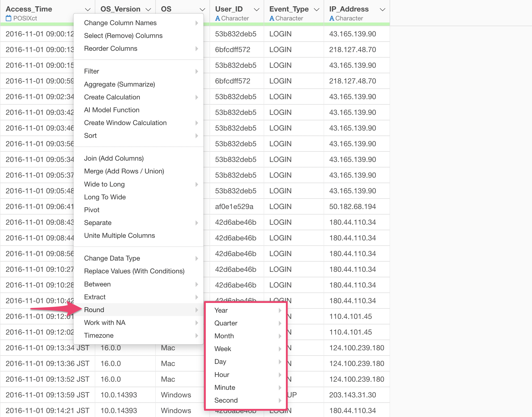This screenshot has height=417, width=532.
Task: Open the OS_Version column menu chevron
Action: coord(148,10)
